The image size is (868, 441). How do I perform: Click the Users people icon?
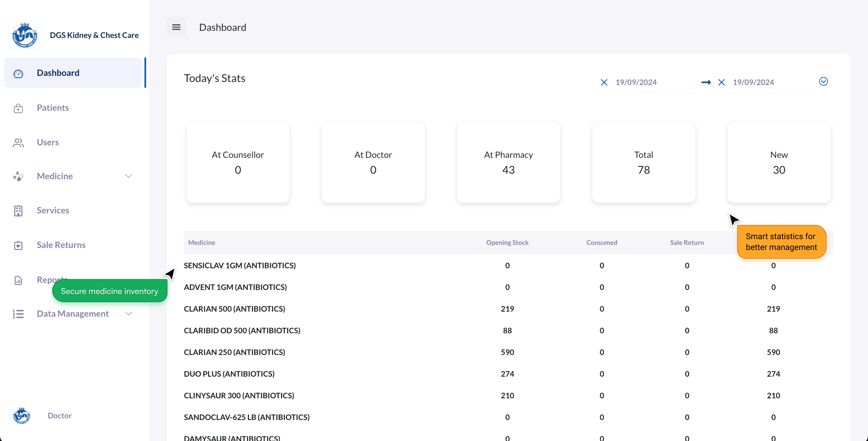(x=18, y=143)
